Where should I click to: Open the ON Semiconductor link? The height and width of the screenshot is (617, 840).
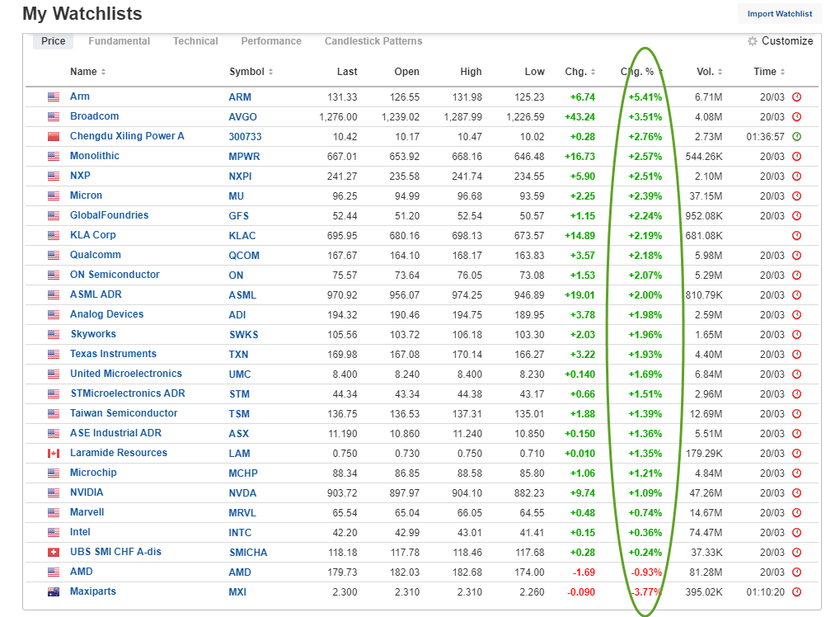click(115, 275)
